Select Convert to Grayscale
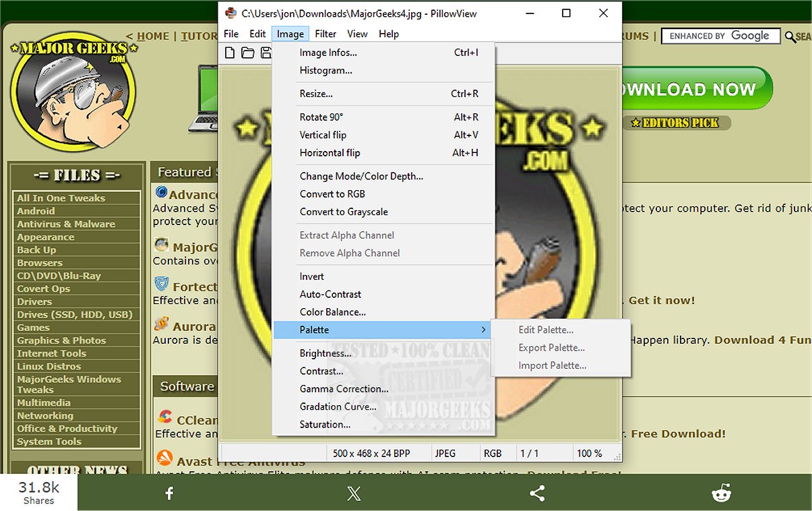 click(383, 212)
